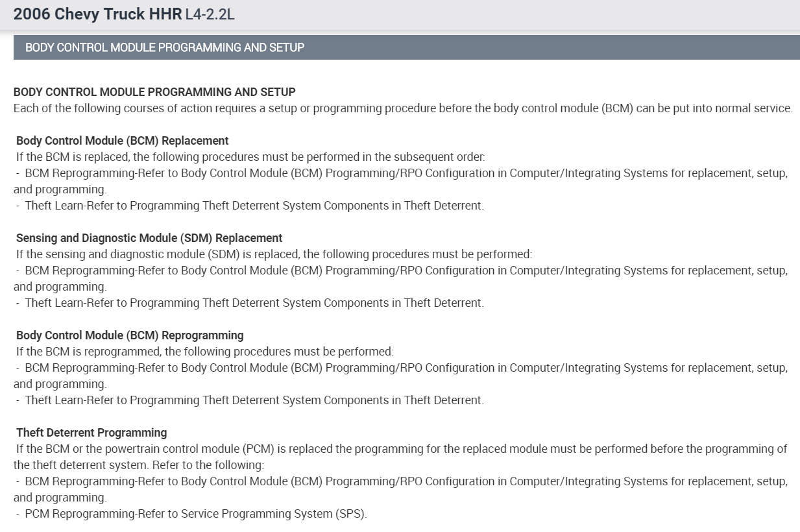Click 'If the BCM is reprogrammed' sentence

[x=205, y=352]
